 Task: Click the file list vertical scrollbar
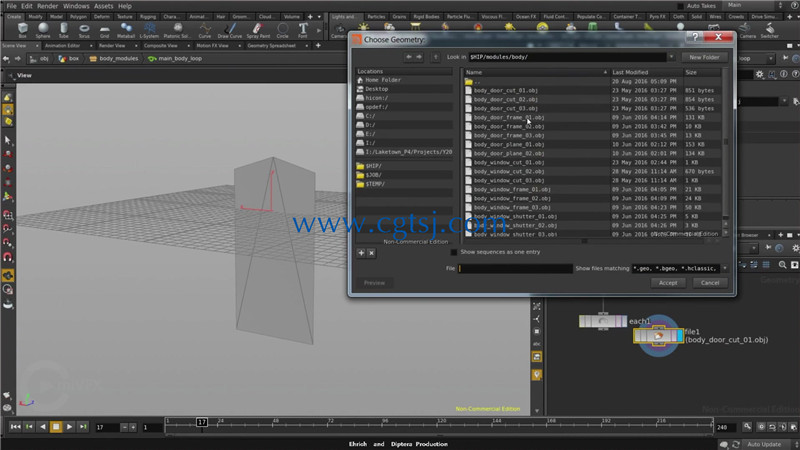point(726,148)
